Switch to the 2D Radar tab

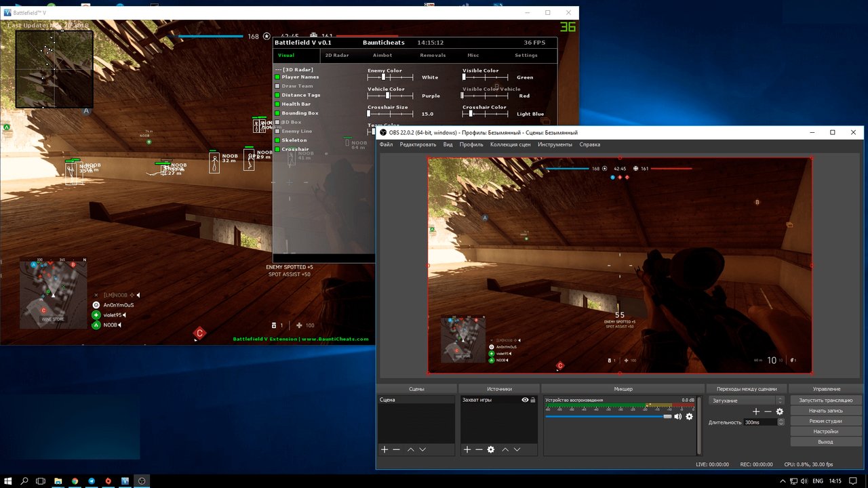click(x=337, y=56)
